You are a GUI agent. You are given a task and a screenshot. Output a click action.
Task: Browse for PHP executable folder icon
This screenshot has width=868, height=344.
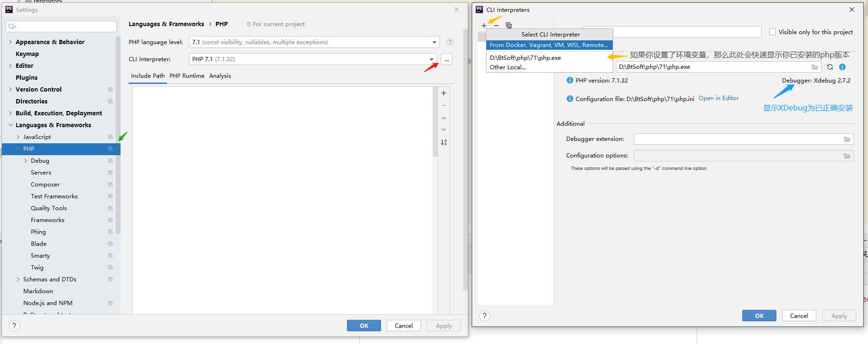coord(815,67)
